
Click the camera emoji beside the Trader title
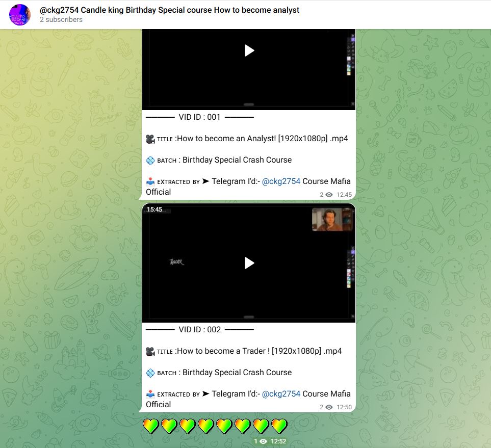[150, 351]
